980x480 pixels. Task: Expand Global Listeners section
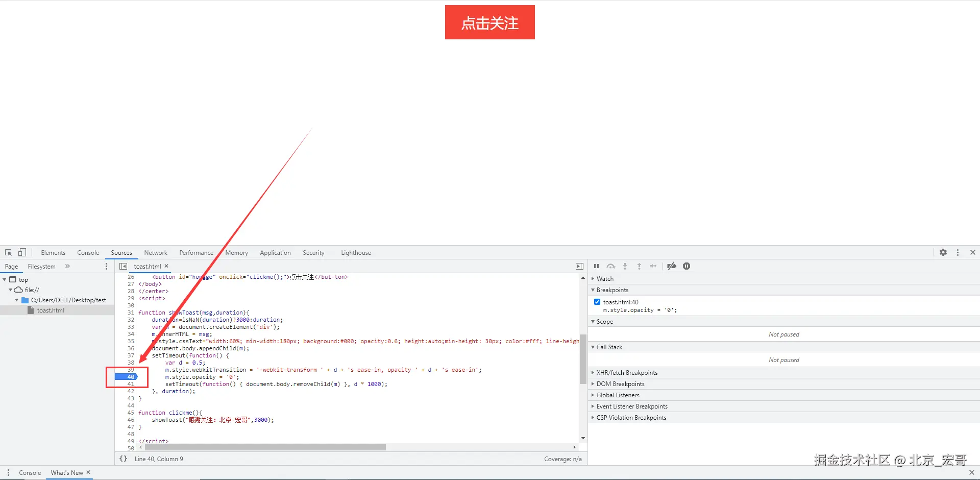593,395
